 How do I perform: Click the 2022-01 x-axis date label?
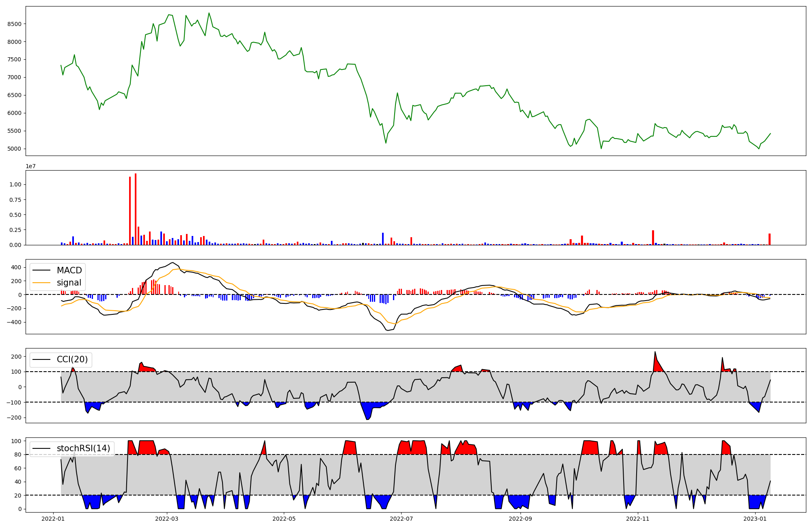[53, 519]
